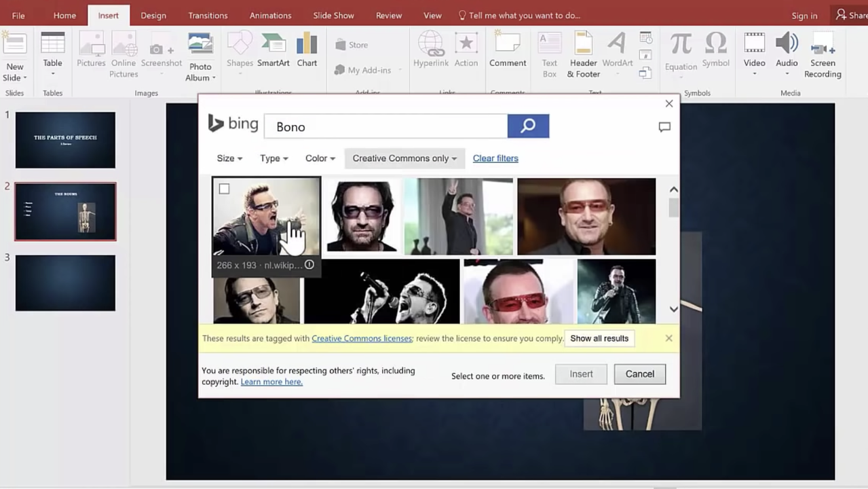Click the Bing search magnifier button
Viewport: 868px width, 489px height.
tap(527, 126)
